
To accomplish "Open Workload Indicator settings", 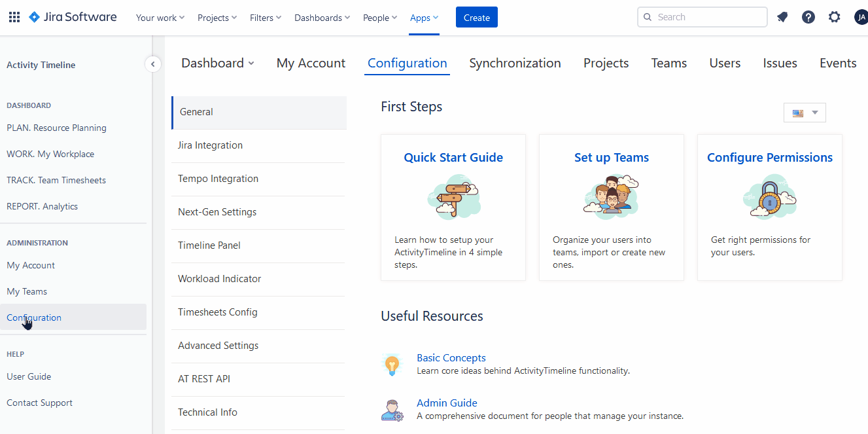I will pos(259,279).
